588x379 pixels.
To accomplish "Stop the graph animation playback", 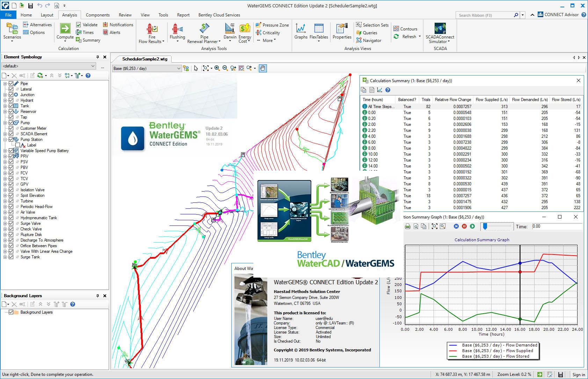I will [464, 226].
